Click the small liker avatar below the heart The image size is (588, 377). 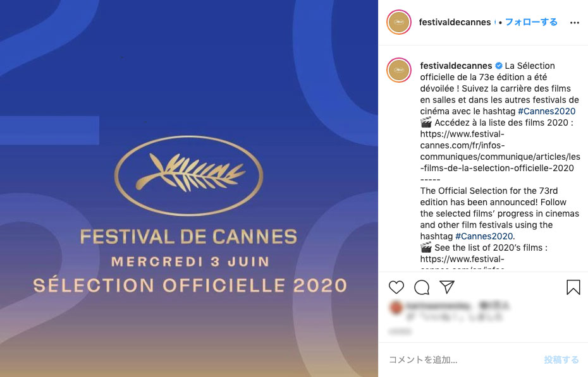tap(396, 307)
